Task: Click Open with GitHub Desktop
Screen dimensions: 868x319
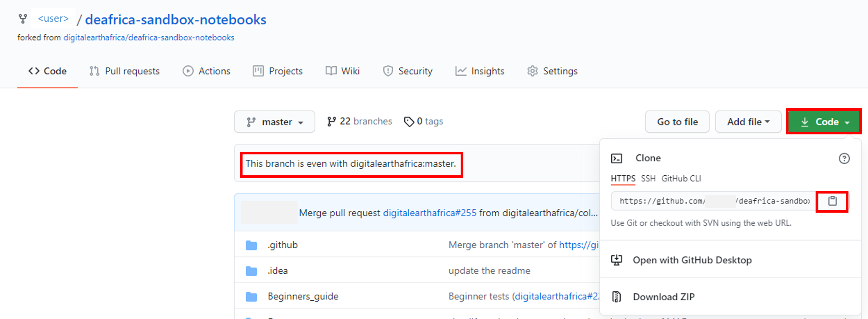Action: (692, 260)
